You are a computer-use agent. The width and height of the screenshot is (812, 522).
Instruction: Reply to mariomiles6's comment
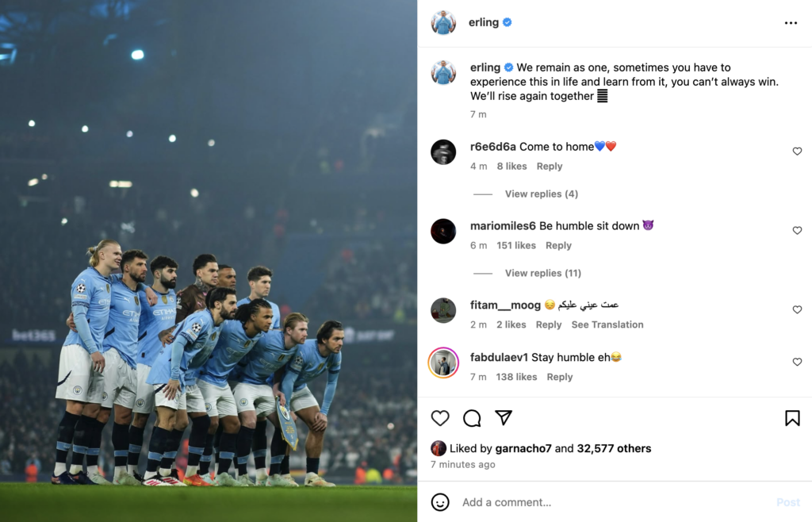click(558, 245)
